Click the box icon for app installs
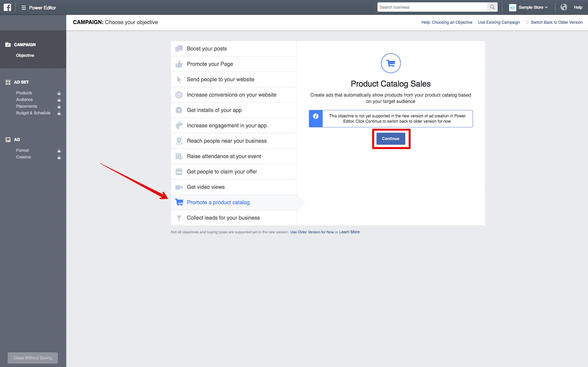588x367 pixels. tap(179, 110)
